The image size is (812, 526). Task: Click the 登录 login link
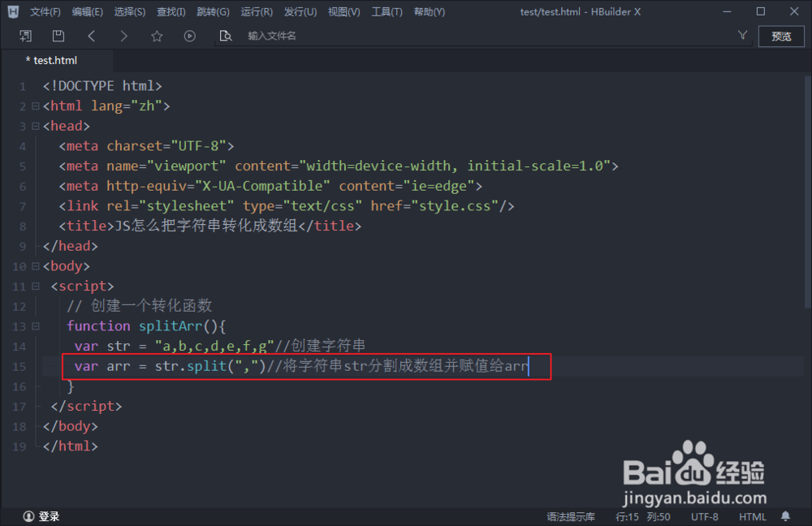pos(50,516)
